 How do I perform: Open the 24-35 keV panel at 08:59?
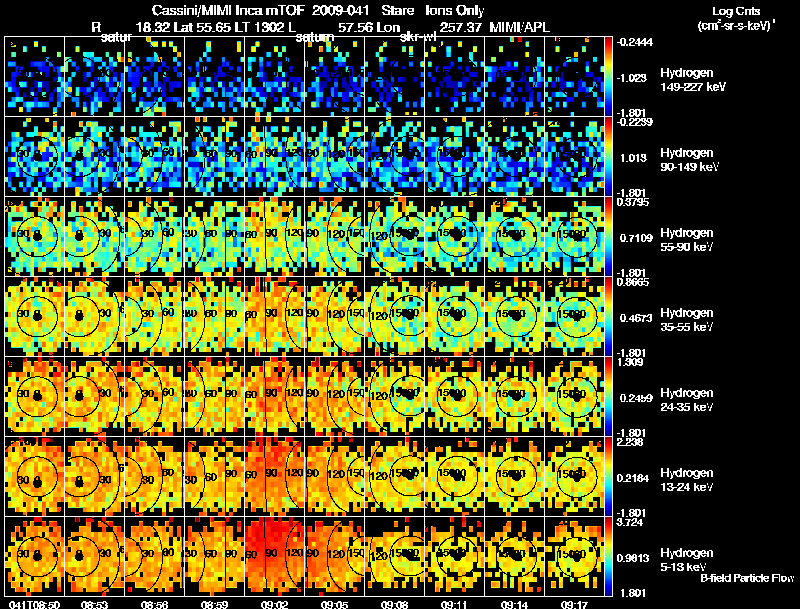pyautogui.click(x=214, y=397)
